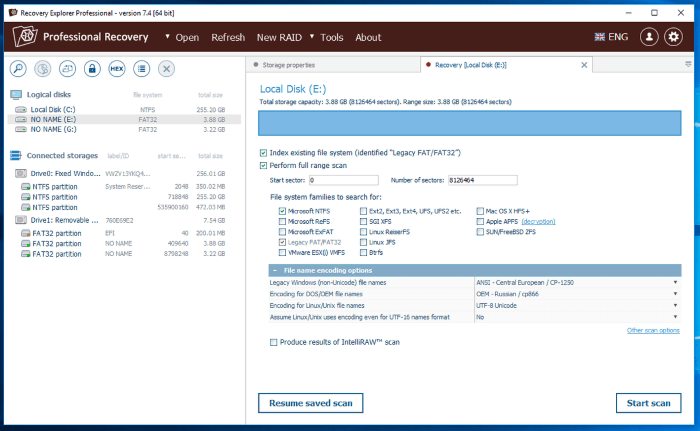
Task: Check Mac OS X HFS+ option
Action: pos(480,211)
